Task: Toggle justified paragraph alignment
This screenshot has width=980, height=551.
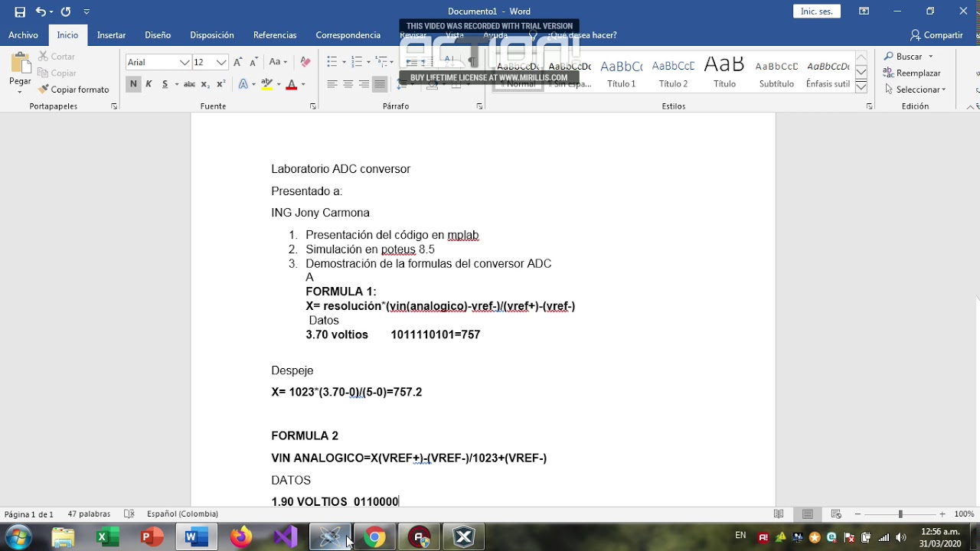Action: [x=380, y=84]
